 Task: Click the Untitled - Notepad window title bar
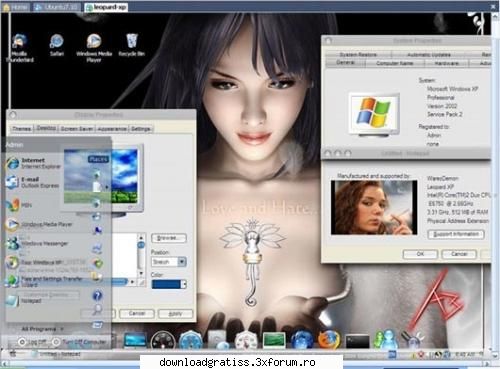pyautogui.click(x=405, y=153)
